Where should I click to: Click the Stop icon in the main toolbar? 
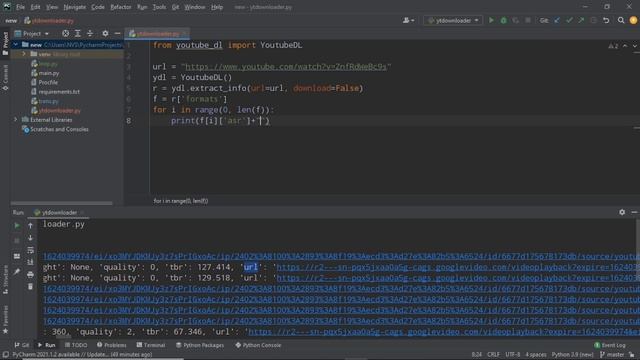(528, 20)
